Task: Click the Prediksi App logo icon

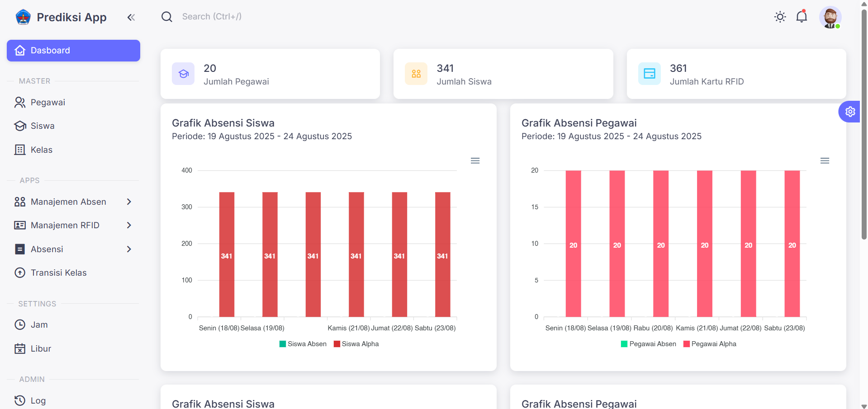Action: tap(23, 17)
